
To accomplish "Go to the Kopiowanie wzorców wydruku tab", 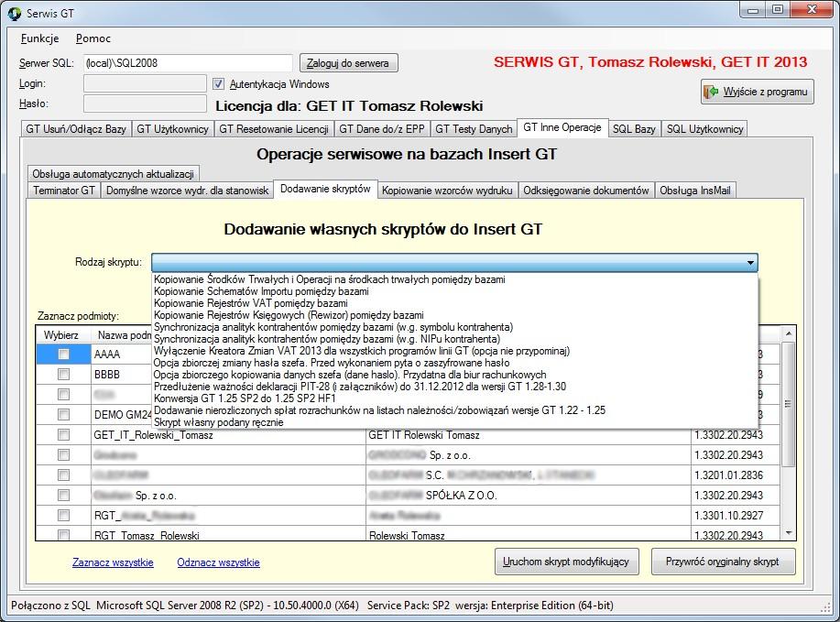I will 447,191.
